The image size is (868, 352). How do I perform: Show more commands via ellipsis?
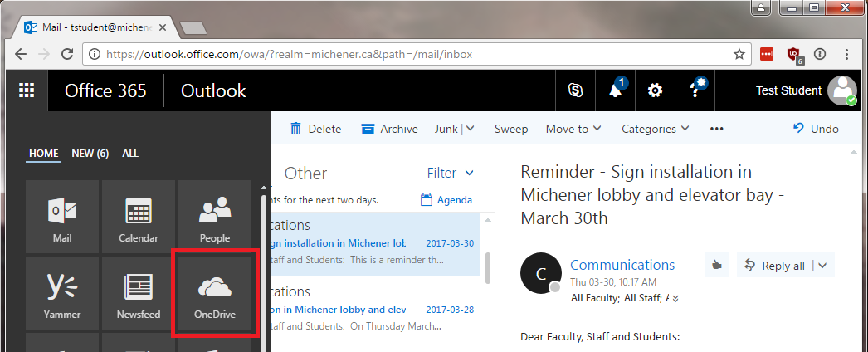[717, 129]
